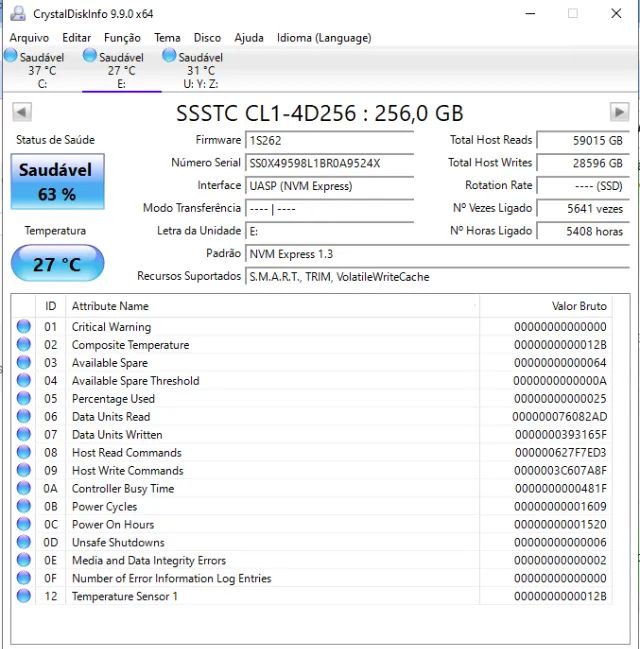Click status orb for Temperature Sensor 1 row
Image resolution: width=640 pixels, height=649 pixels.
24,596
